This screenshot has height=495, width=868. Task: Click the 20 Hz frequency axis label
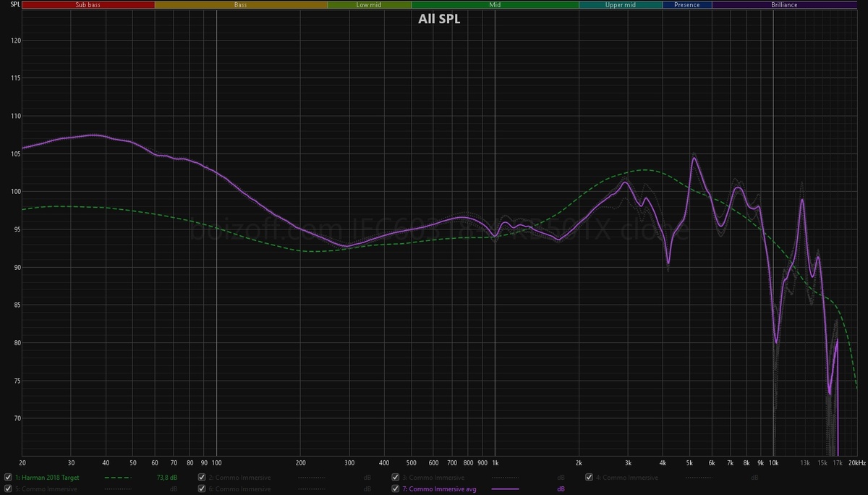click(x=23, y=462)
